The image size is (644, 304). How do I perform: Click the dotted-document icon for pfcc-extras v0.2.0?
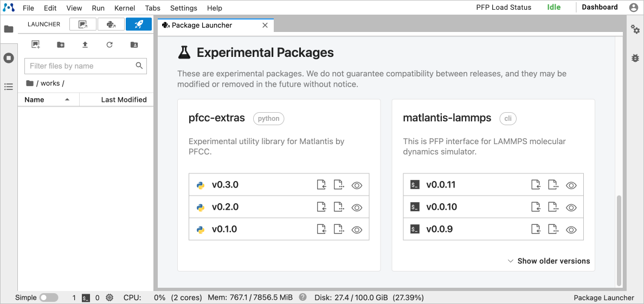click(x=338, y=207)
